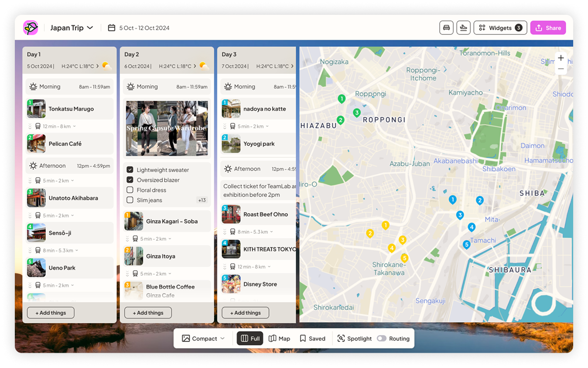The image size is (588, 368).
Task: Open the Saved view
Action: (x=312, y=338)
